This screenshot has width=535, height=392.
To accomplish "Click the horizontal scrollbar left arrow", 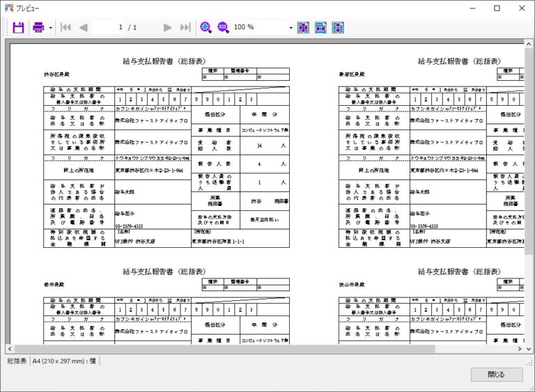I will click(10, 349).
